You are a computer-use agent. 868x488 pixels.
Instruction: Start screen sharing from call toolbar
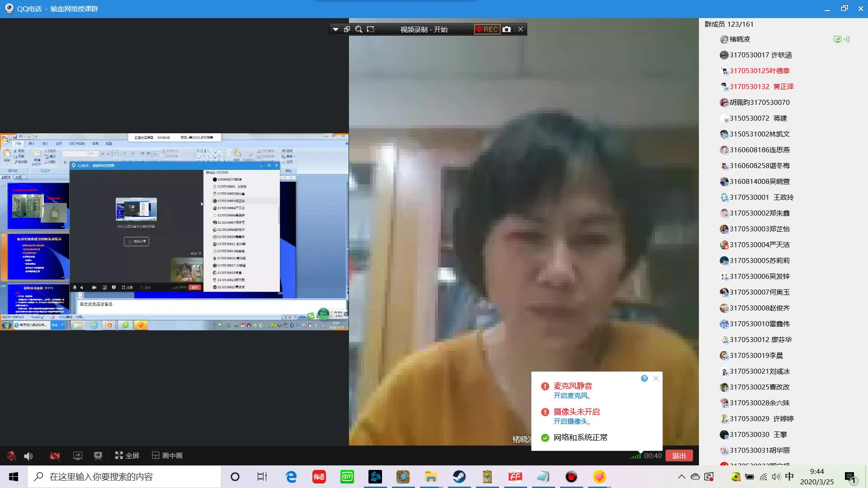pos(78,455)
